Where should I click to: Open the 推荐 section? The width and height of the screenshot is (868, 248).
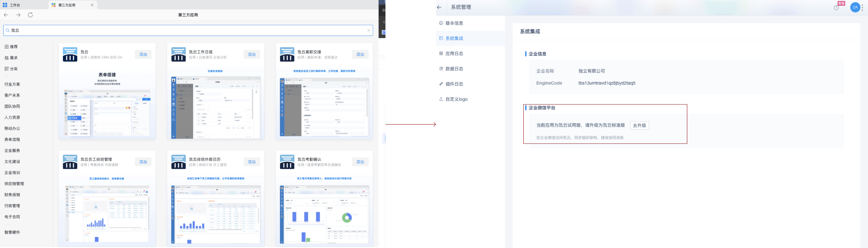click(11, 47)
